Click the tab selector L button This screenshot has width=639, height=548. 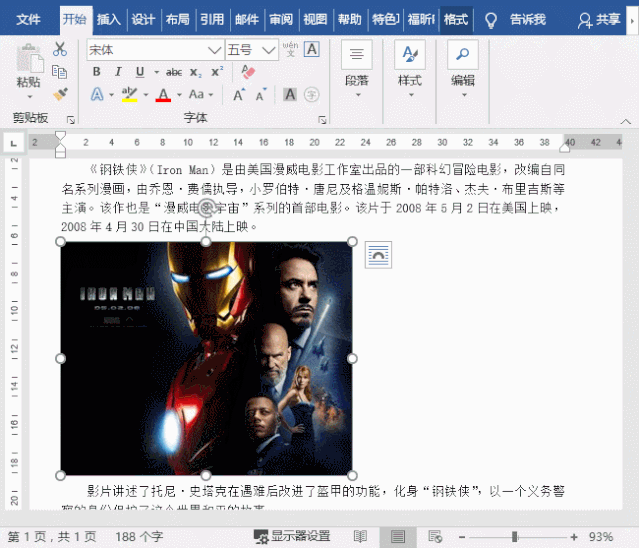click(x=14, y=143)
